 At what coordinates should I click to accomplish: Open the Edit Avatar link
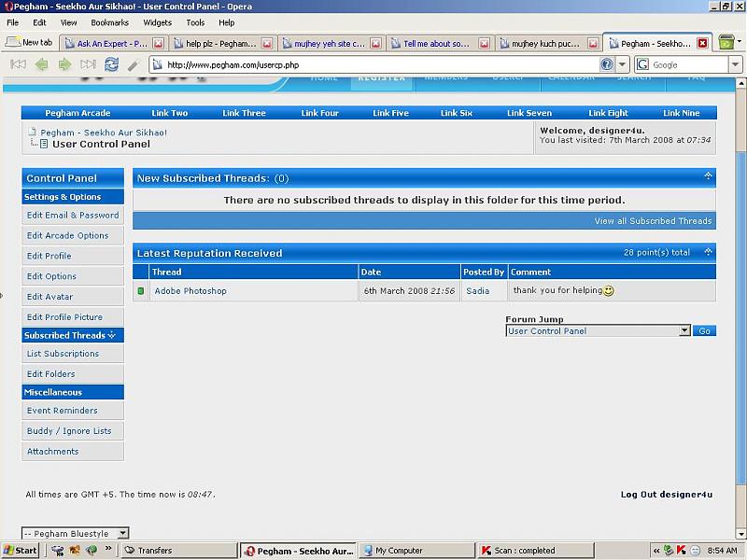click(x=49, y=297)
